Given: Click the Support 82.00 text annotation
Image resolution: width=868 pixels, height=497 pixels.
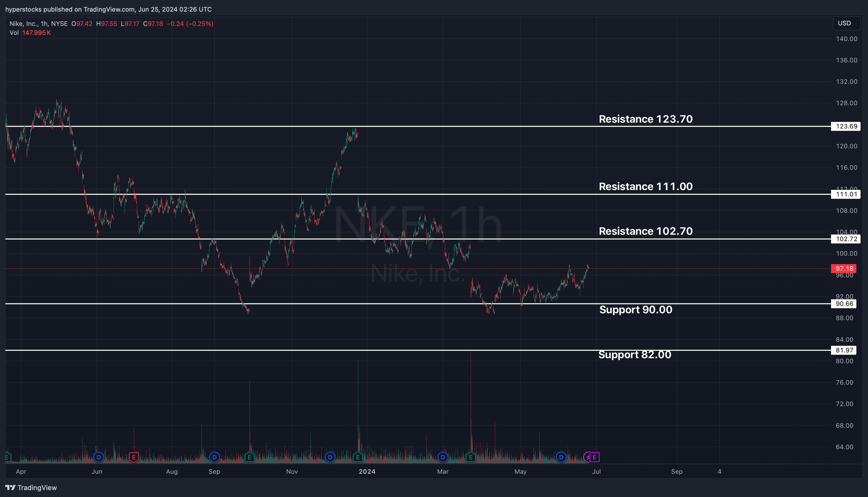Looking at the screenshot, I should (x=634, y=355).
